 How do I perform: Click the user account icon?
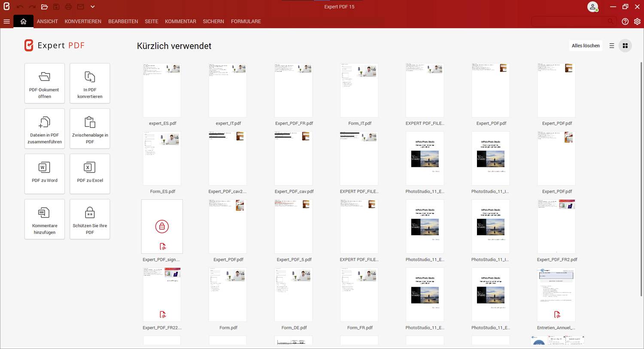(x=593, y=6)
